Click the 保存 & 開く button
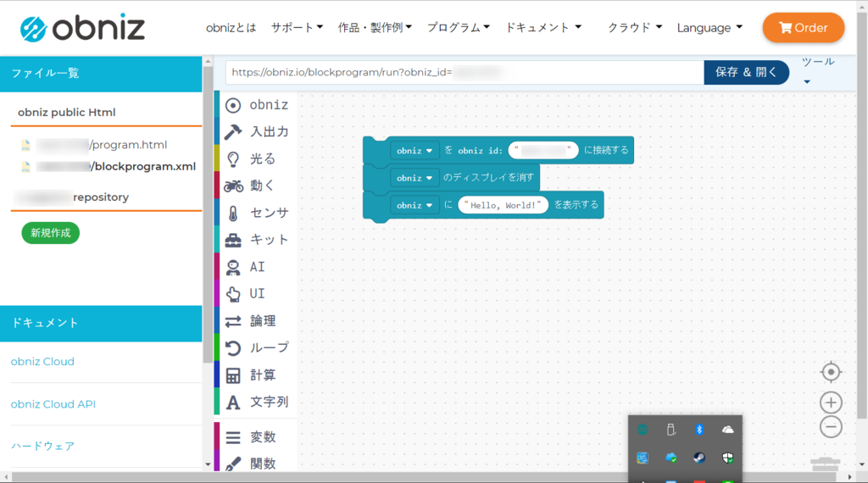This screenshot has height=483, width=868. [746, 73]
